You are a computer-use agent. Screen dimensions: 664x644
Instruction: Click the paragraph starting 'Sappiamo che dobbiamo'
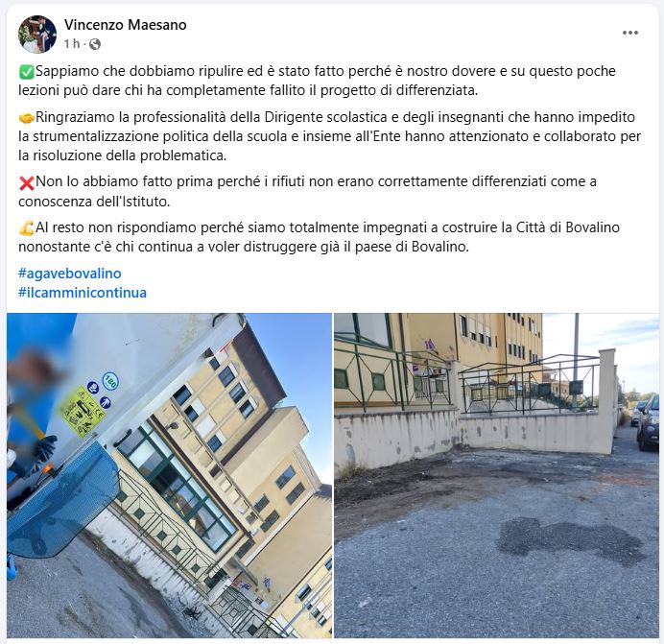pos(317,81)
